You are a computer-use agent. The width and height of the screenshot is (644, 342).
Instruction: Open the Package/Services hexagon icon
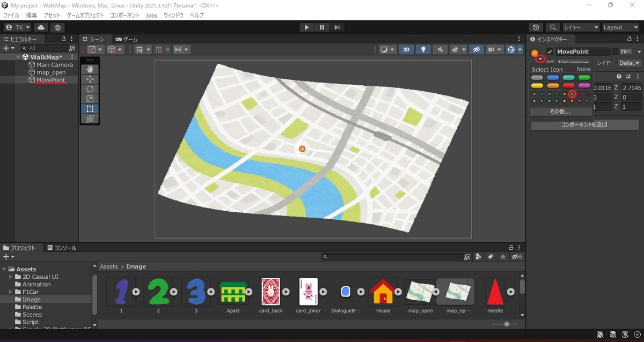pos(58,27)
